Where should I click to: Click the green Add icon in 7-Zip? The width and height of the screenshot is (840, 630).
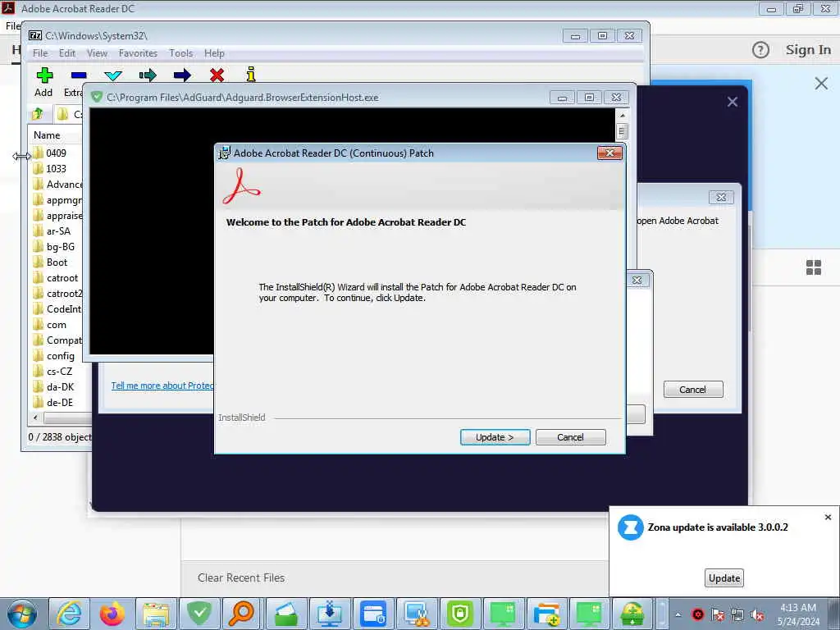44,75
